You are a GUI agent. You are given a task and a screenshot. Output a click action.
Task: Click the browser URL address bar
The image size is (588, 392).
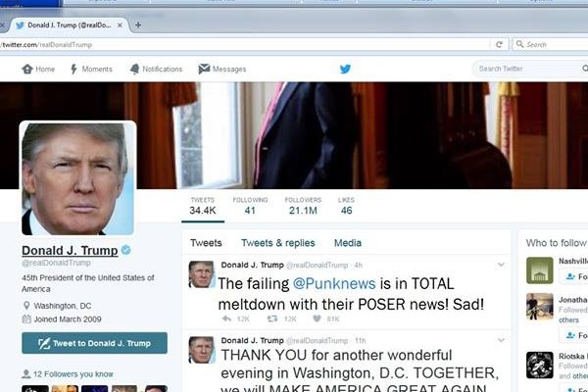pos(244,45)
